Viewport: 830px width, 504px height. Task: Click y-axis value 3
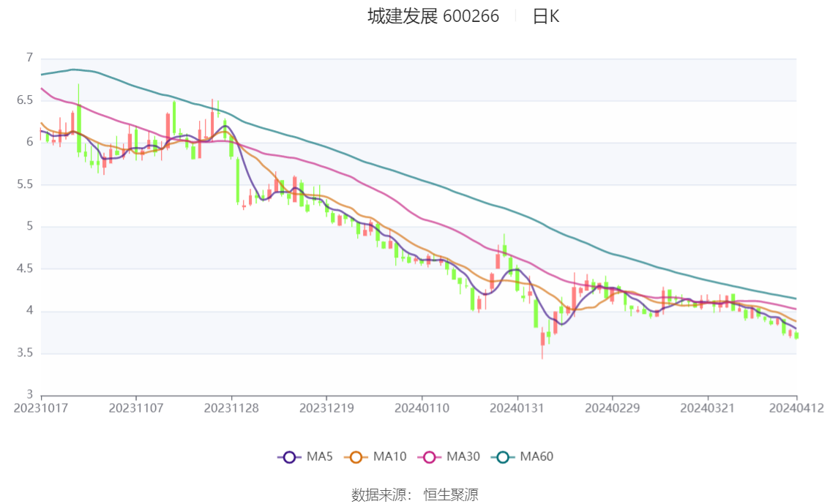point(29,394)
